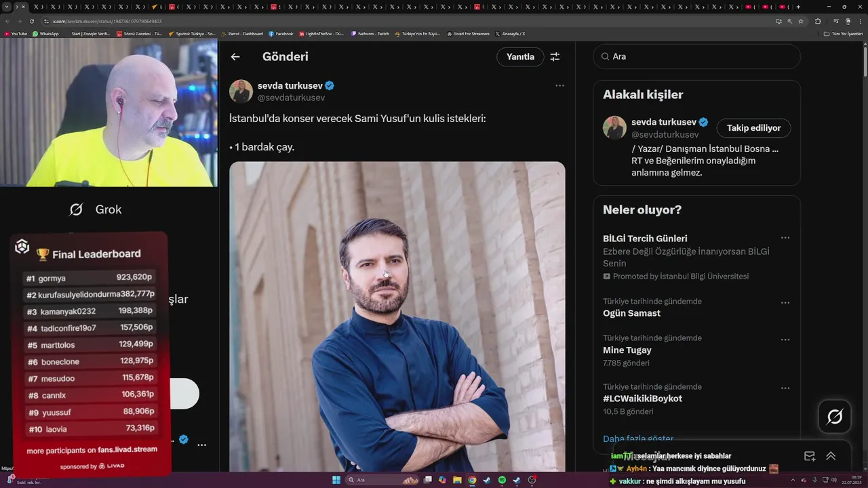Open the Nefnums - Twitch bookmark

click(x=370, y=33)
